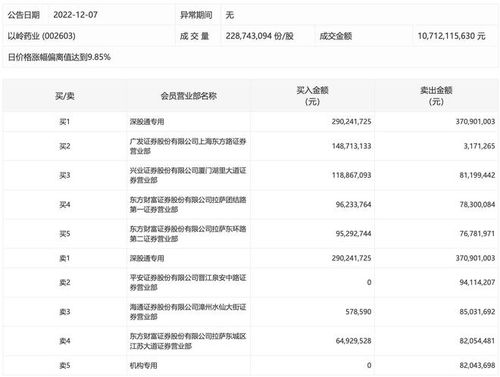Click 兴业证券 厦门湖里大道 branch name

(188, 175)
